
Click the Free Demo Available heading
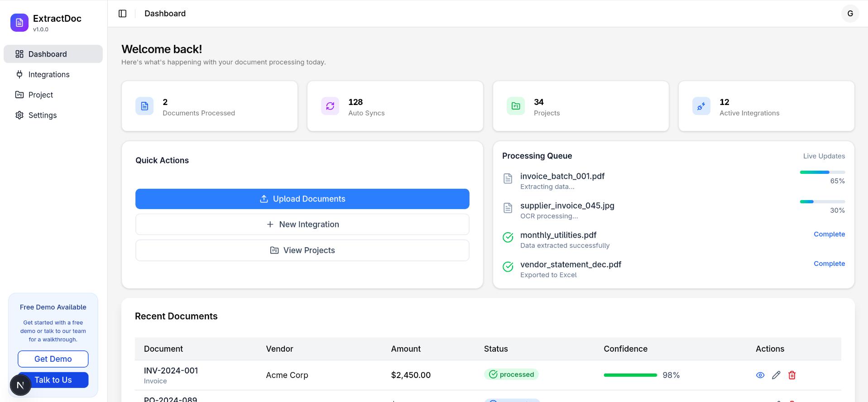pos(53,307)
